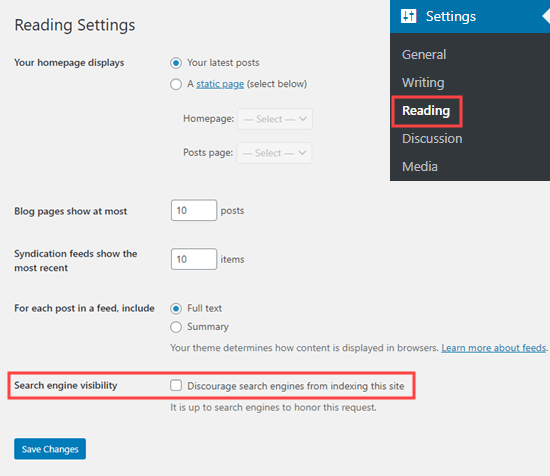Click the white arrow pointer beside Settings

546,16
